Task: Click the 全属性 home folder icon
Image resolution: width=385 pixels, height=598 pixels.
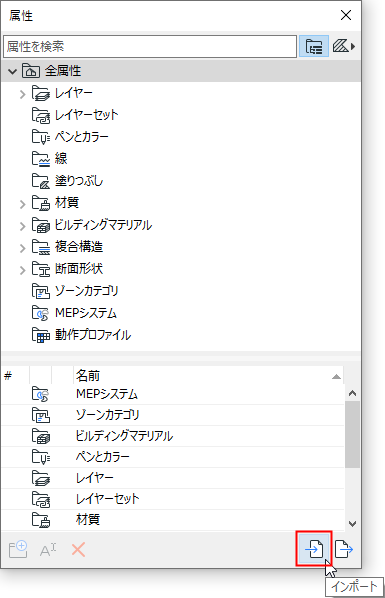Action: tap(31, 71)
